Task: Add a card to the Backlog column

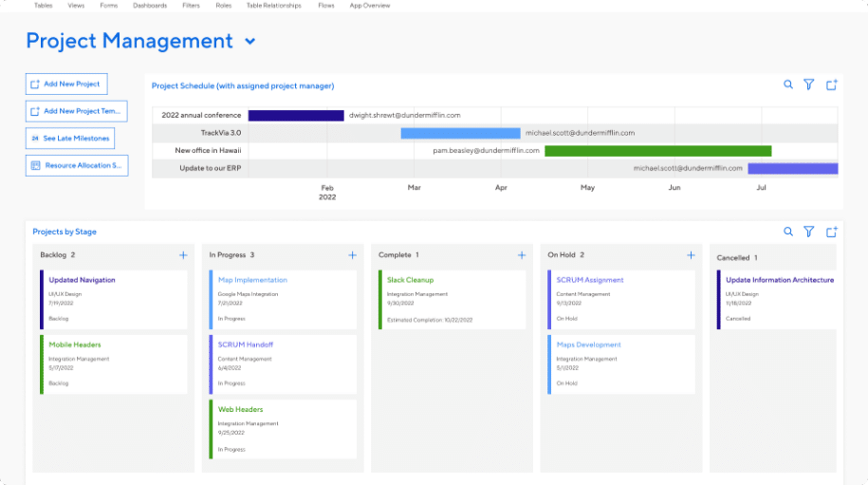Action: (183, 255)
